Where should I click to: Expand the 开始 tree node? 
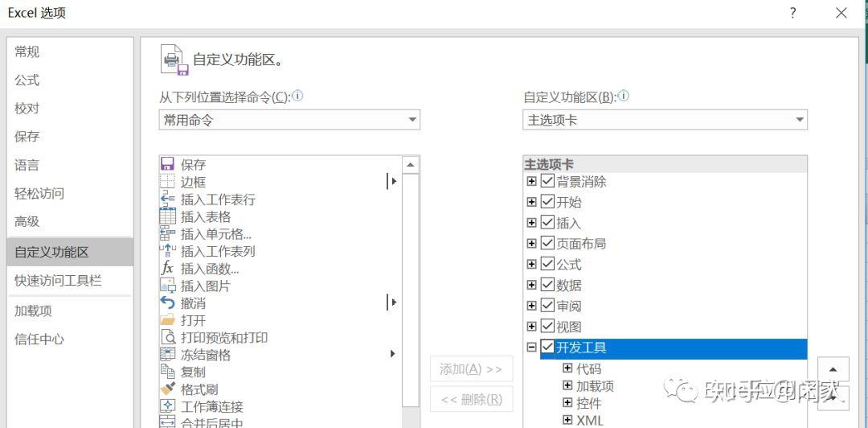click(x=531, y=202)
